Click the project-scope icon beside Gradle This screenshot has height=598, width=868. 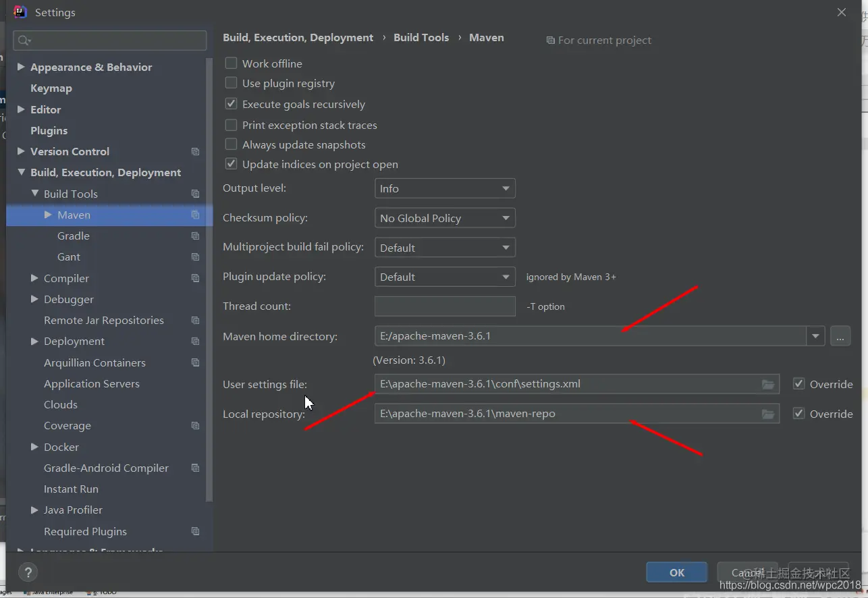click(195, 236)
